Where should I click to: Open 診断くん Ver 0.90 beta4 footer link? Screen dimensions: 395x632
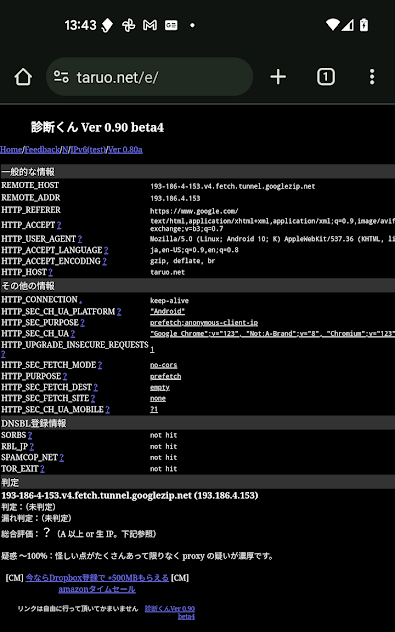[x=170, y=612]
